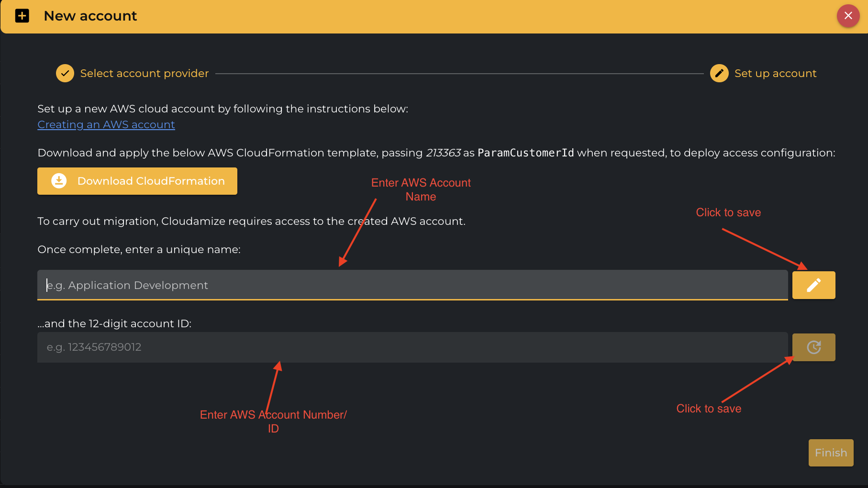Screen dimensions: 868x488
Task: Click the customer ID value 213363
Action: tap(443, 153)
